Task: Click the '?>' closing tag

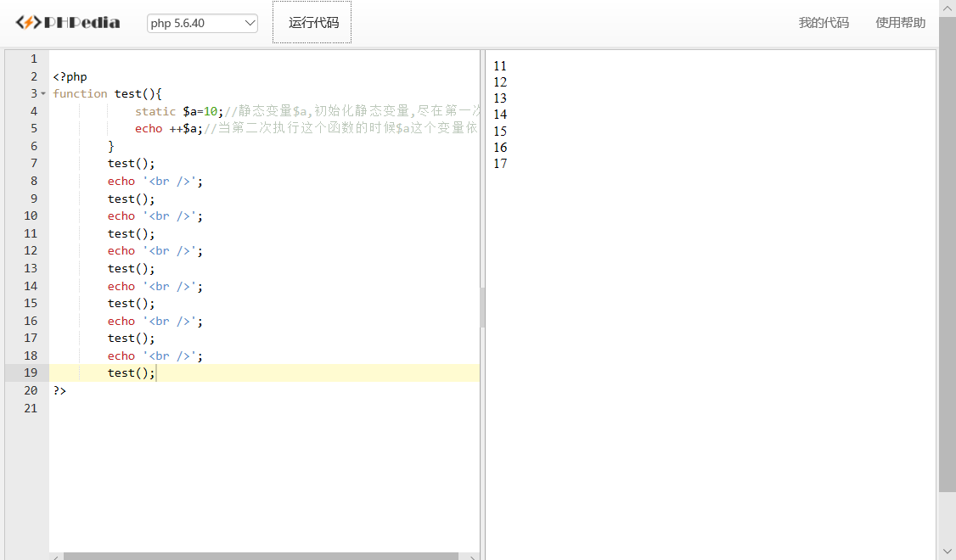Action: 59,390
